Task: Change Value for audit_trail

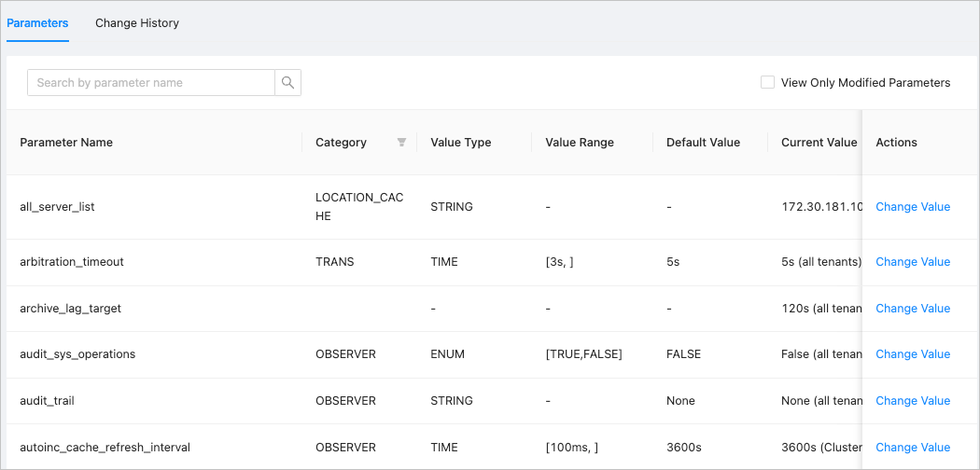Action: click(x=912, y=401)
